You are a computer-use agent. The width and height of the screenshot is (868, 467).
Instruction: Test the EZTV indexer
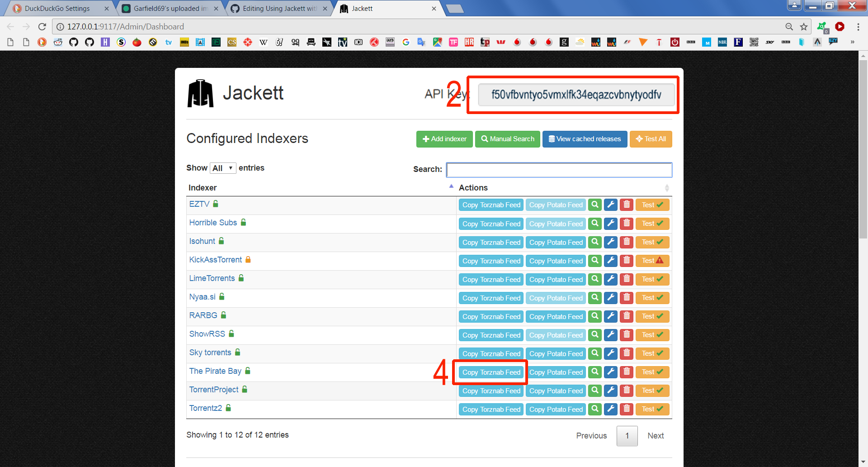pos(652,205)
